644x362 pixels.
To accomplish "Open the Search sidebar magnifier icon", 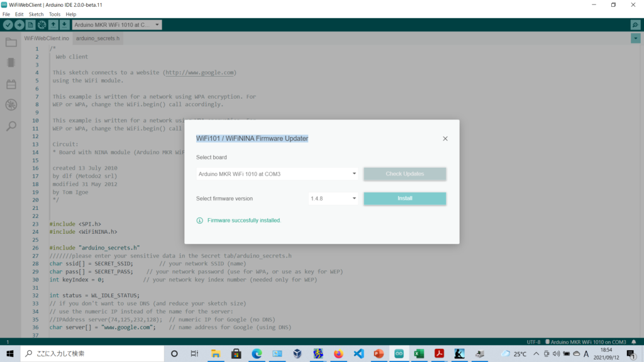I will pos(11,126).
